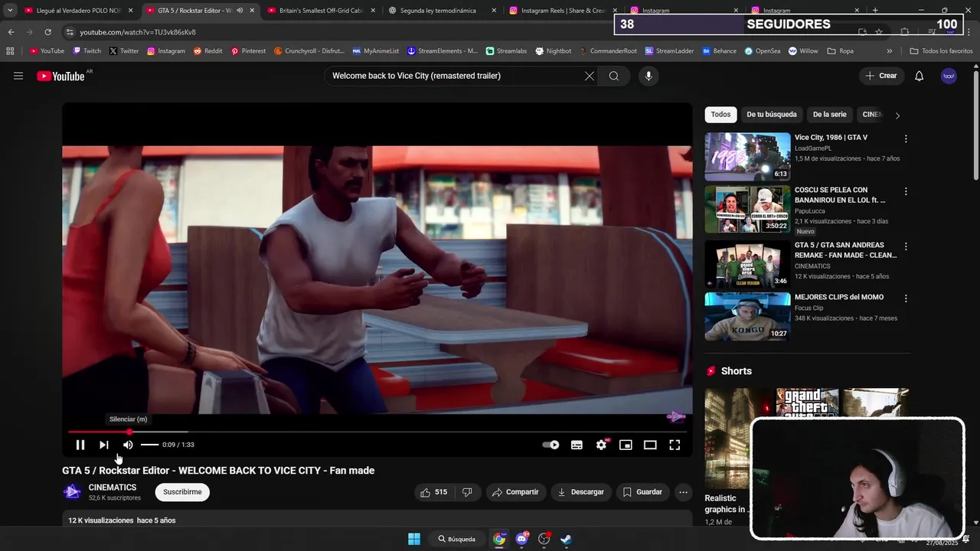Screen dimensions: 980x551
Task: Open the Windows Start menu
Action: 414,539
